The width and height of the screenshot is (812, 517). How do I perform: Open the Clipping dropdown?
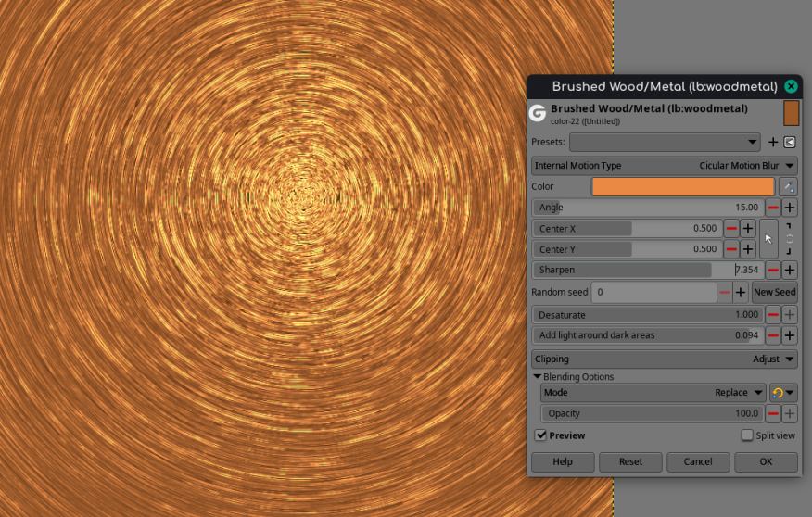[665, 359]
